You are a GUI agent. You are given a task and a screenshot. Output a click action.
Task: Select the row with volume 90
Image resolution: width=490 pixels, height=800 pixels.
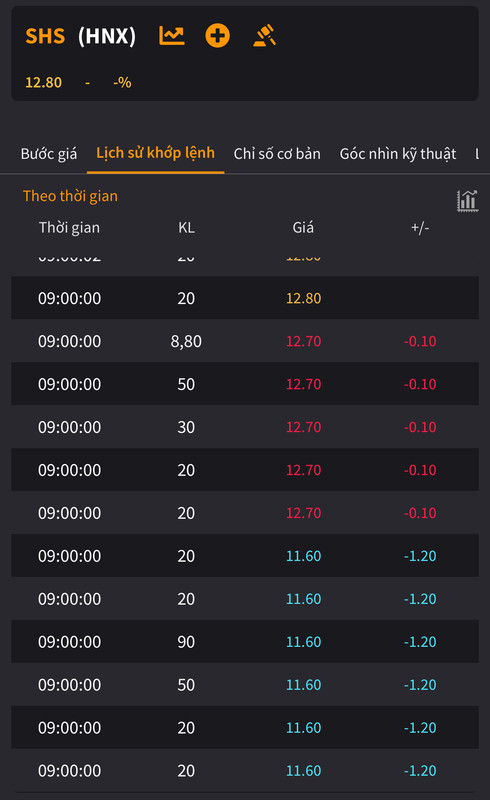(245, 641)
